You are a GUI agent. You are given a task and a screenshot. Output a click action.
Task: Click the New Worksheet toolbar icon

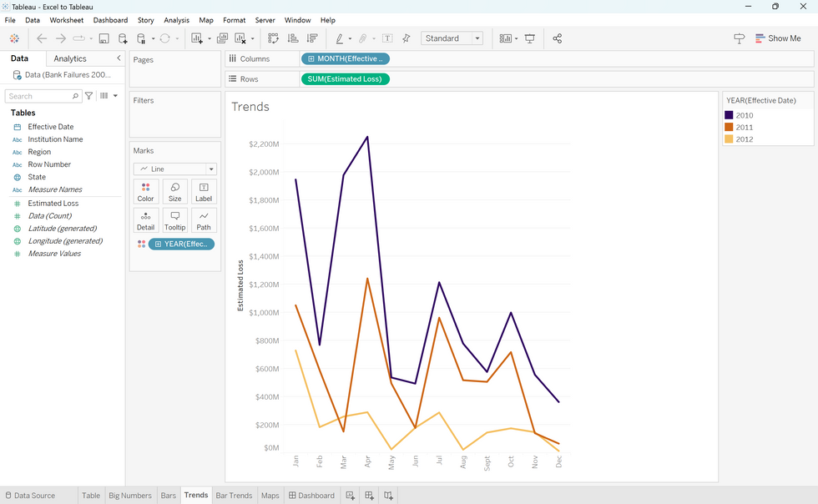pos(197,38)
